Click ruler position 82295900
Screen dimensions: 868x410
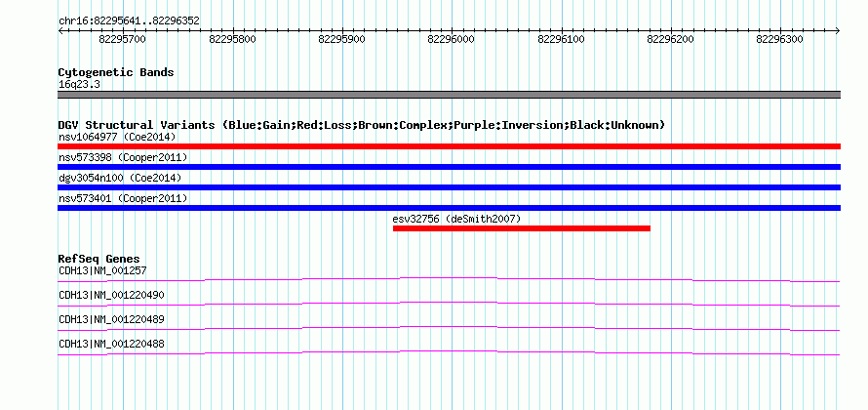point(342,39)
